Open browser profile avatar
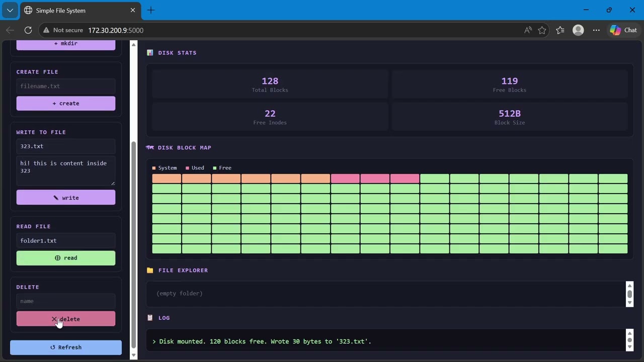This screenshot has width=644, height=362. click(578, 30)
